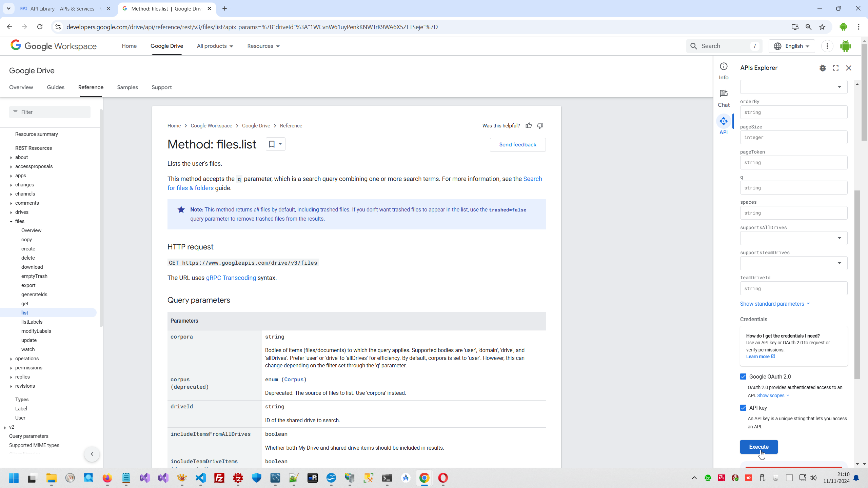Click the pageSize integer input field

tap(793, 137)
